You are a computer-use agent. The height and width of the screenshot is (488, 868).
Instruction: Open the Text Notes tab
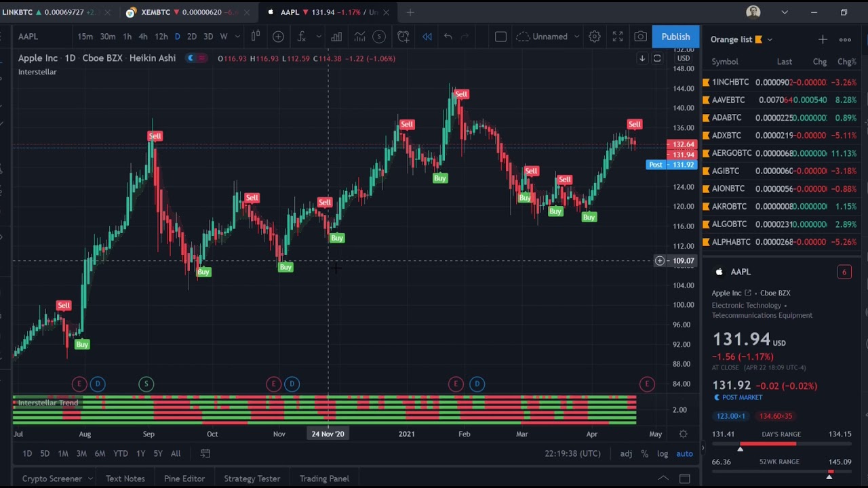click(x=125, y=479)
